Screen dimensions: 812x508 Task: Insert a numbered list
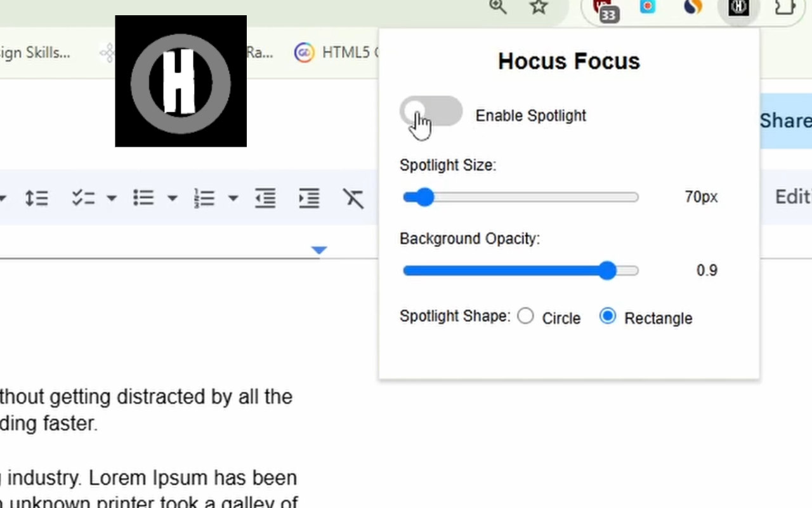tap(204, 199)
